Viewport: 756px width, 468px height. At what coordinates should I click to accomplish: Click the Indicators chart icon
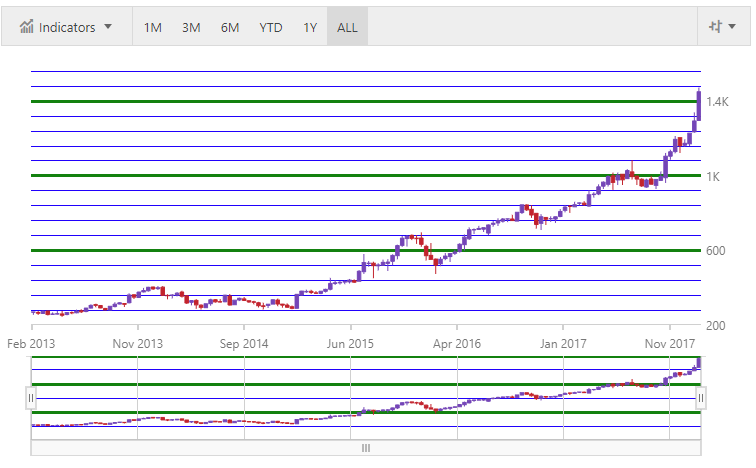pos(26,27)
